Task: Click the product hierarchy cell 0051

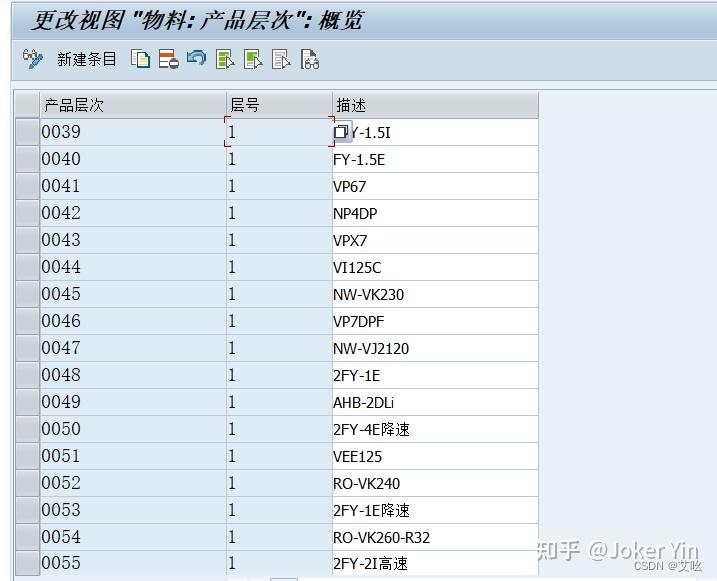Action: [x=133, y=456]
